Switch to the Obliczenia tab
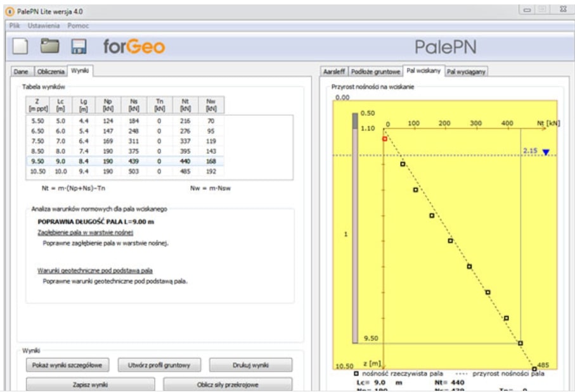Image resolution: width=575 pixels, height=392 pixels. [51, 72]
